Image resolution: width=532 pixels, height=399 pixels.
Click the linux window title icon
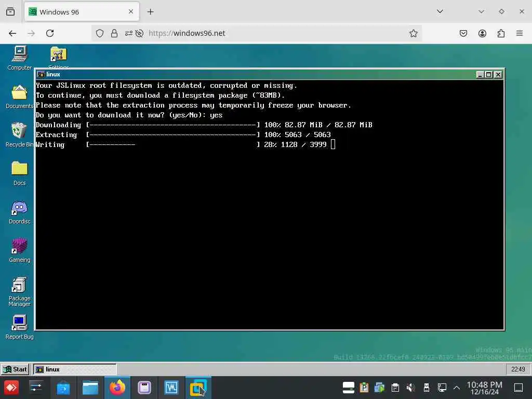[41, 74]
